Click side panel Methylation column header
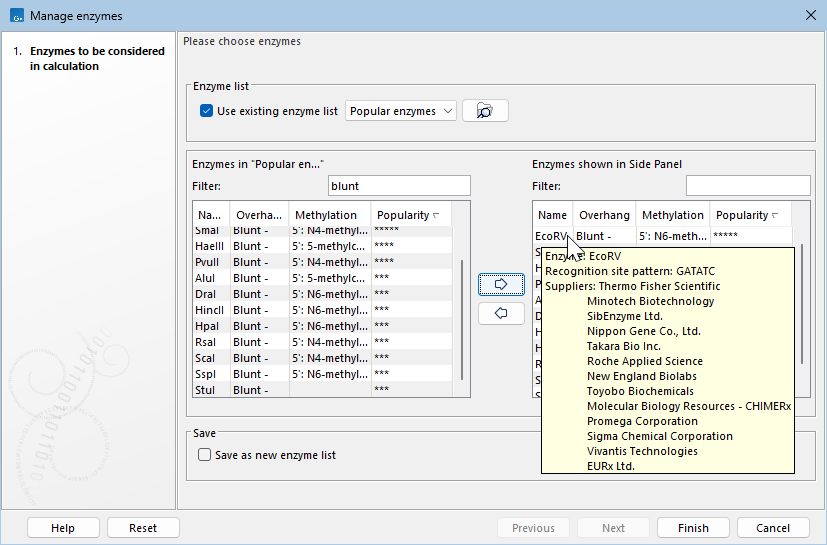827x545 pixels. coord(672,215)
